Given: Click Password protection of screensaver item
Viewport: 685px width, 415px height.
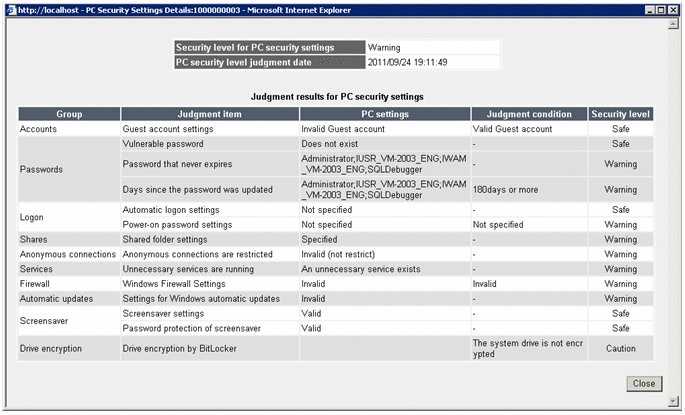Looking at the screenshot, I should click(210, 329).
